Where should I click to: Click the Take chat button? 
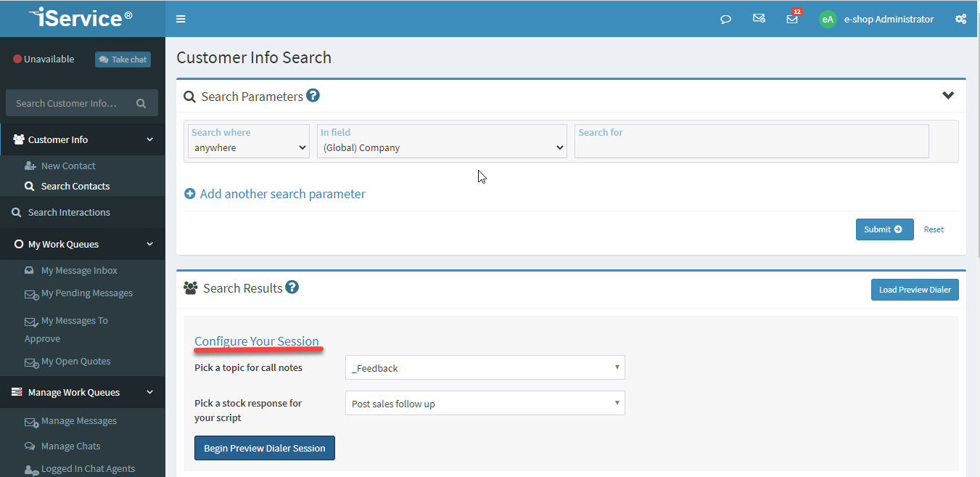point(123,60)
